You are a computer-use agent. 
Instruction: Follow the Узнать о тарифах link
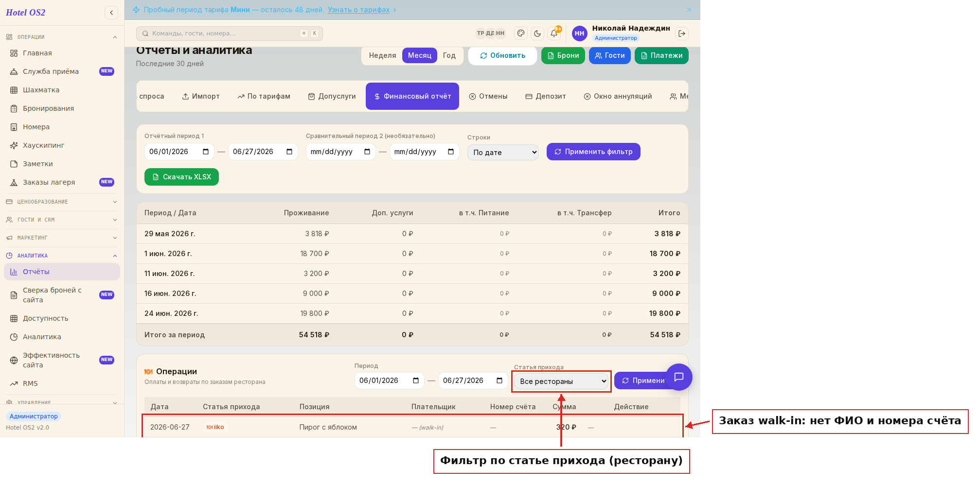click(358, 10)
